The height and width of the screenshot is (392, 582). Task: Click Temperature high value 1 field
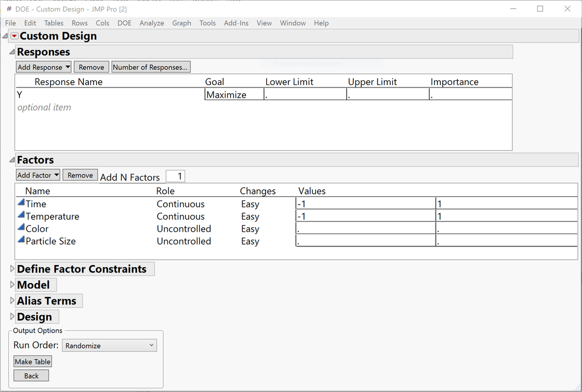pyautogui.click(x=507, y=216)
